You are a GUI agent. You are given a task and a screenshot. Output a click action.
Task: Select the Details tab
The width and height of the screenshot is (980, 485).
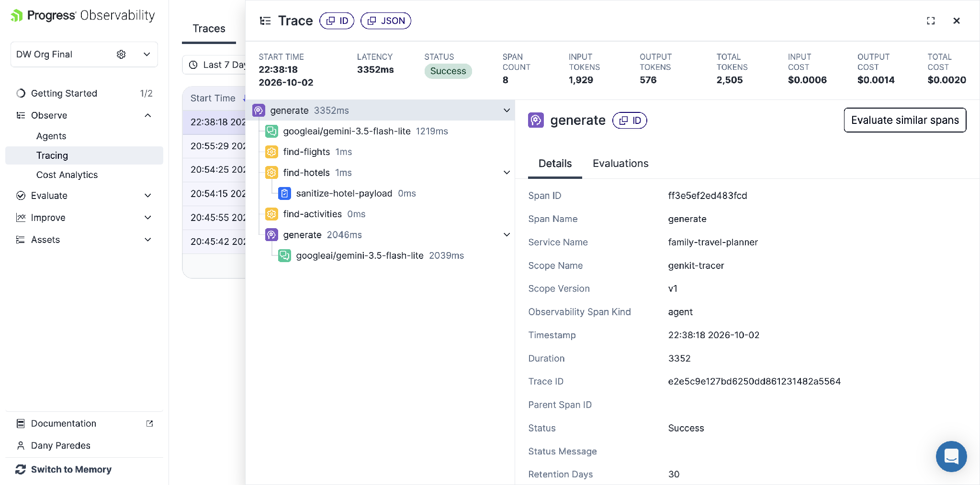click(x=555, y=164)
